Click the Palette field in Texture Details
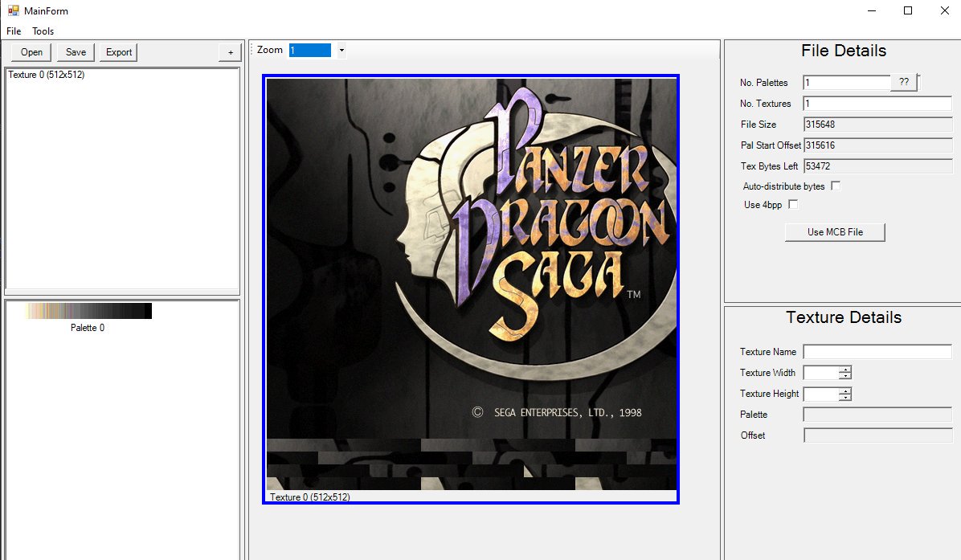961x560 pixels. [877, 415]
